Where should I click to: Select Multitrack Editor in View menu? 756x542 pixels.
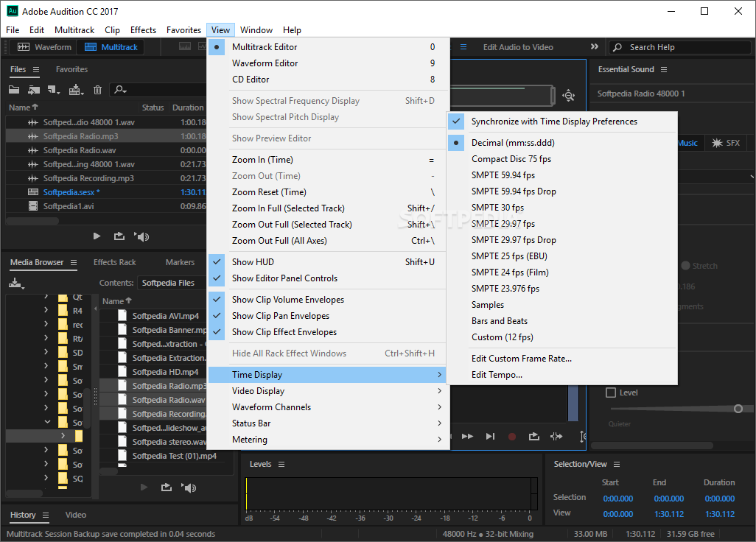coord(327,46)
